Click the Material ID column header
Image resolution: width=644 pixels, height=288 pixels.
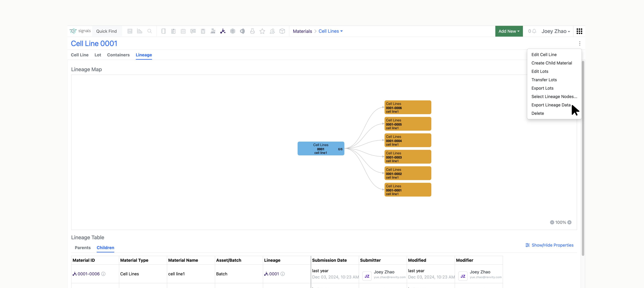tap(95, 260)
